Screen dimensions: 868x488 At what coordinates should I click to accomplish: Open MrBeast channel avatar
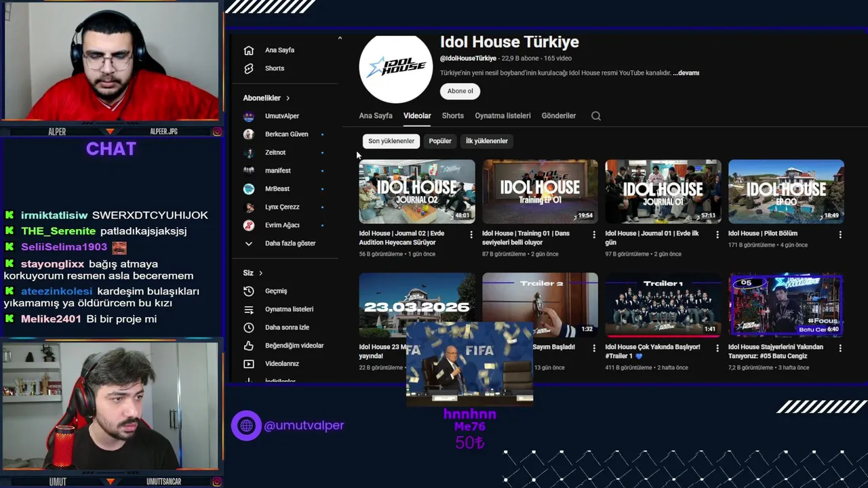pos(249,188)
